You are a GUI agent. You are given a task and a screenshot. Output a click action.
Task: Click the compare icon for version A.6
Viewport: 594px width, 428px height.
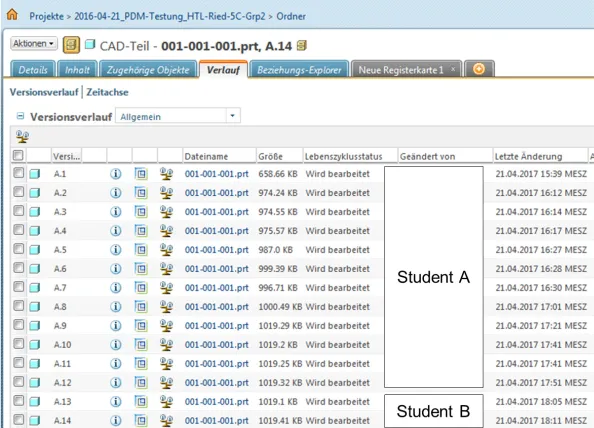pos(166,269)
